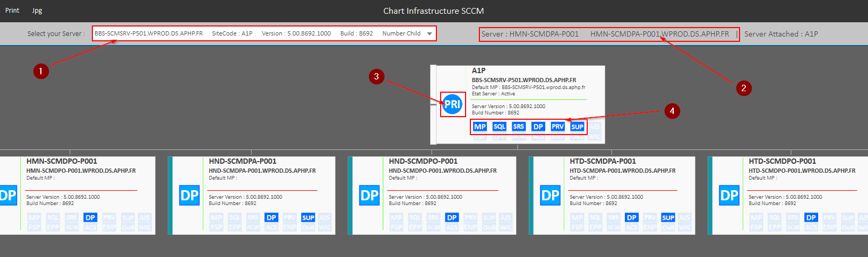
Task: Click the Server Attached : A1P text
Action: (x=781, y=34)
